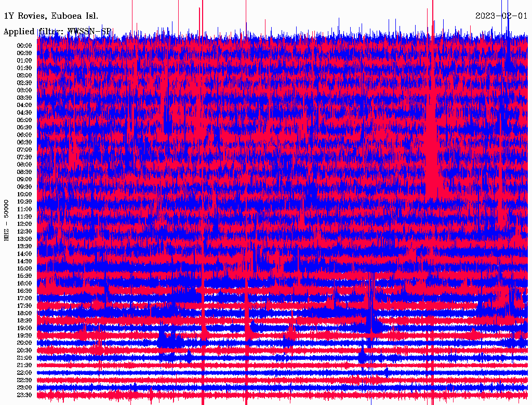The height and width of the screenshot is (405, 532).
Task: Click the 13:30 time label
Action: (x=24, y=247)
